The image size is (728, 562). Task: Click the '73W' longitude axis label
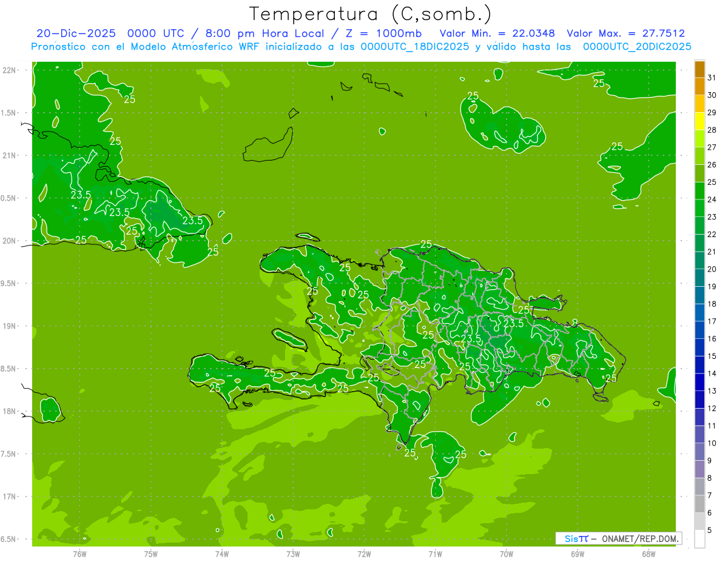pyautogui.click(x=293, y=554)
